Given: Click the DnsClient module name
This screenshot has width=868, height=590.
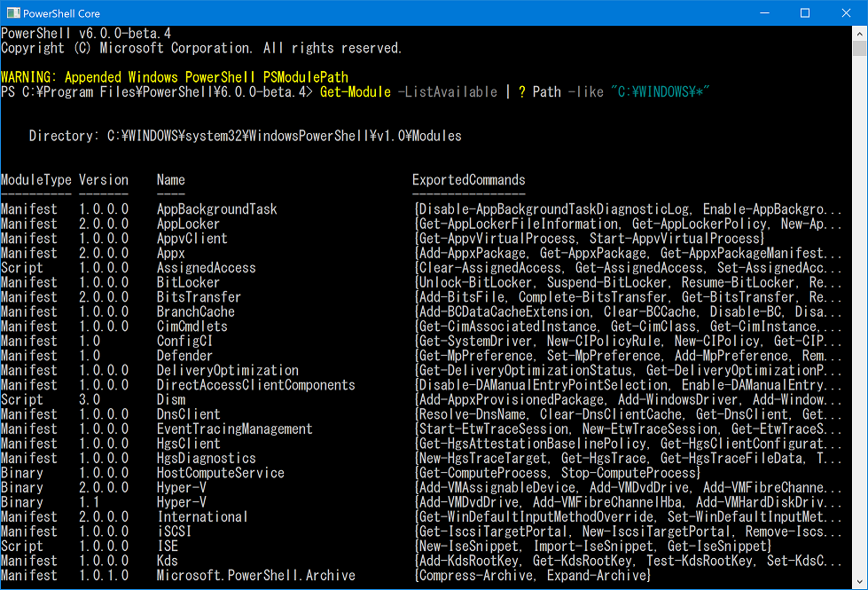Looking at the screenshot, I should coord(188,414).
